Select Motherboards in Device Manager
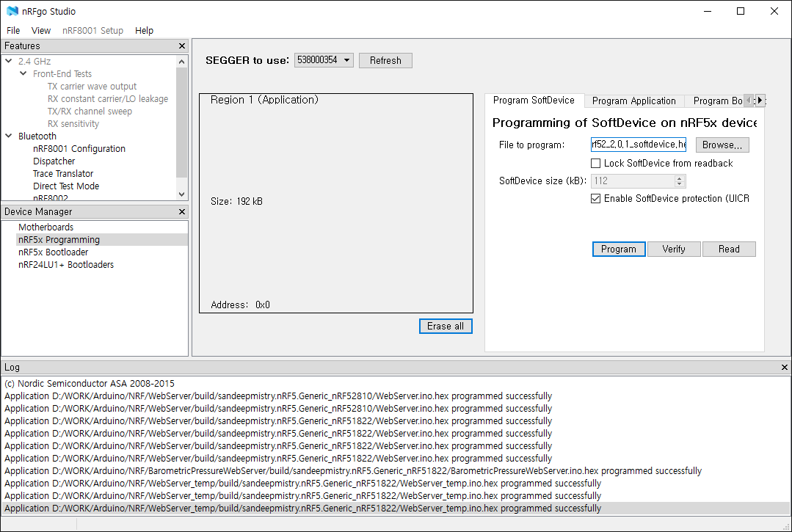This screenshot has height=532, width=792. coord(46,227)
